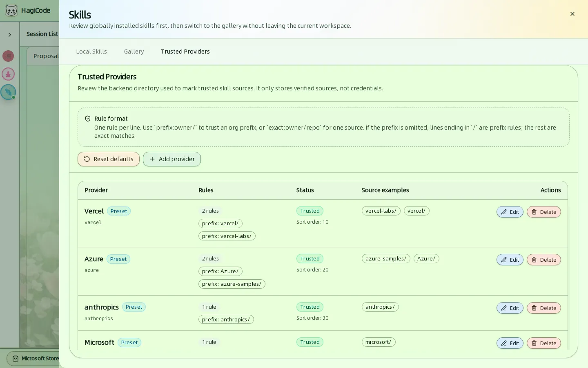Open the pink figure icon in sidebar
Image resolution: width=588 pixels, height=368 pixels.
point(8,74)
